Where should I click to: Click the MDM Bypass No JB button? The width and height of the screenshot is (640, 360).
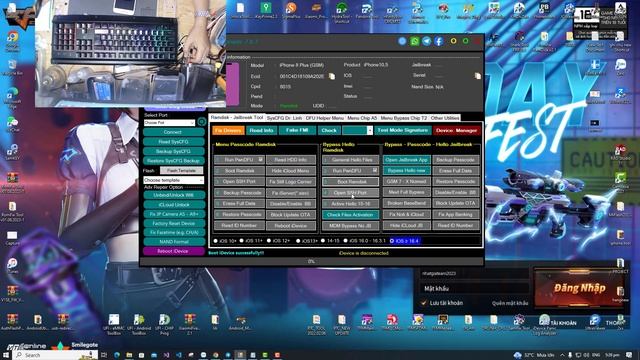[x=351, y=225]
